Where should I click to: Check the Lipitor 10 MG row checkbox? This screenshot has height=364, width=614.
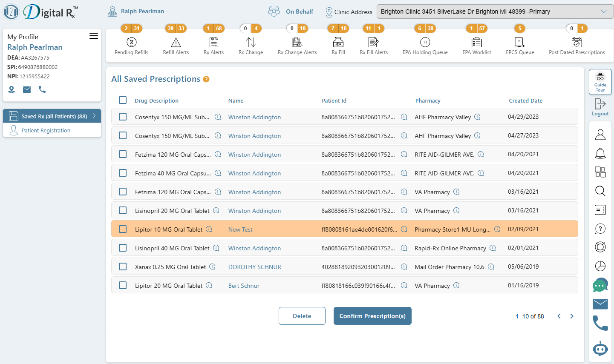pyautogui.click(x=123, y=229)
